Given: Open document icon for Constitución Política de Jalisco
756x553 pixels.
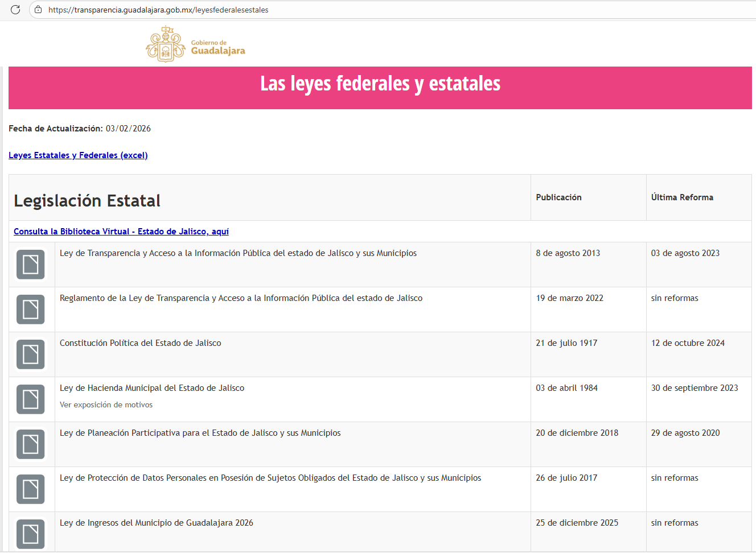Looking at the screenshot, I should (31, 354).
